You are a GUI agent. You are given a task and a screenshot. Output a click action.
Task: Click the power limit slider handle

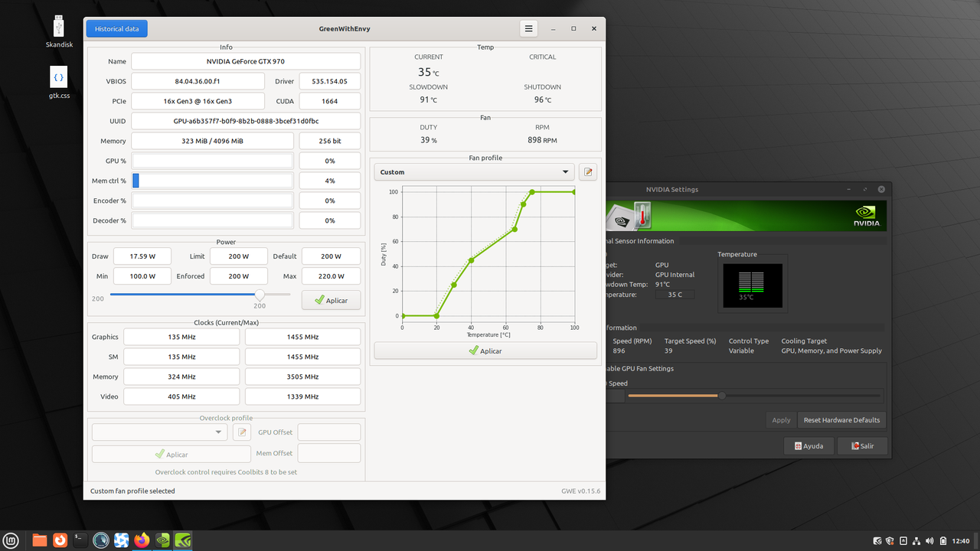260,295
